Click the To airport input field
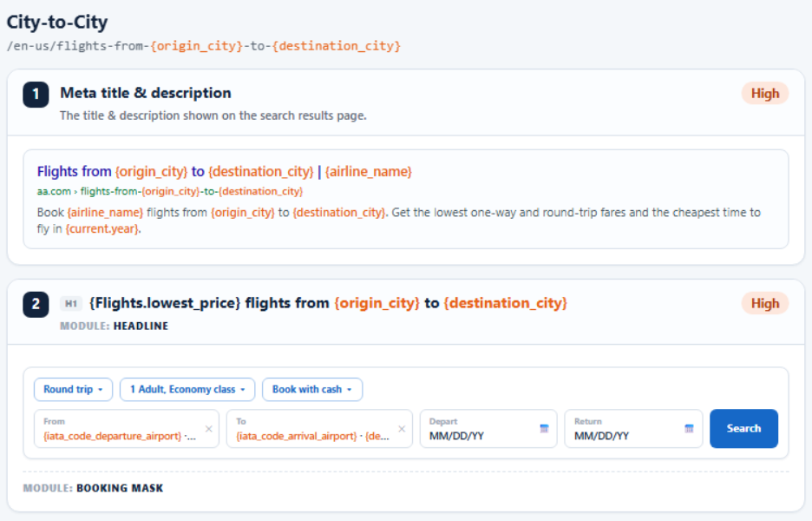The width and height of the screenshot is (812, 521). [319, 429]
